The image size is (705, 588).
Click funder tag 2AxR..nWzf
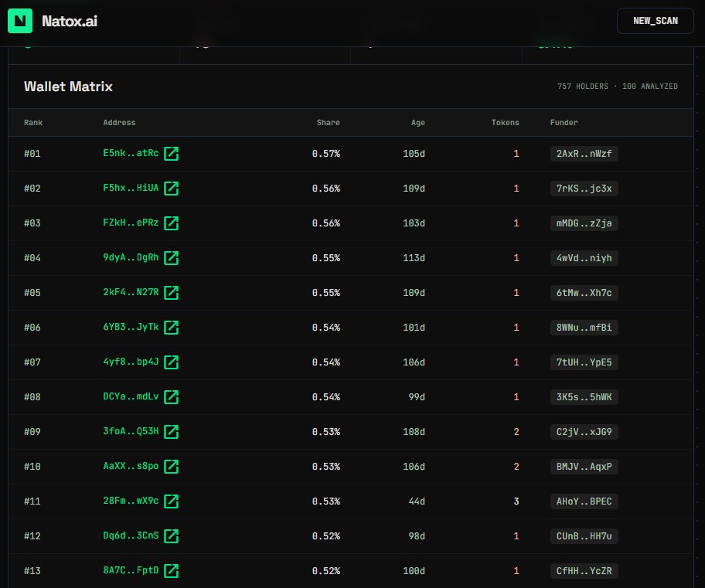pos(584,154)
